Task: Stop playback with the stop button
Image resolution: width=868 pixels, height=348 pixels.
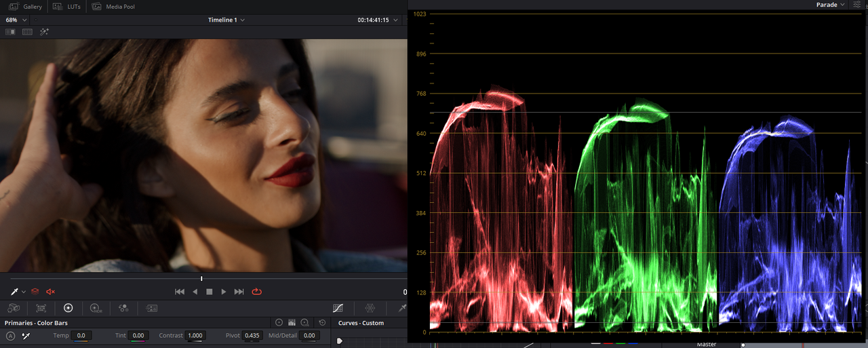Action: (x=209, y=291)
